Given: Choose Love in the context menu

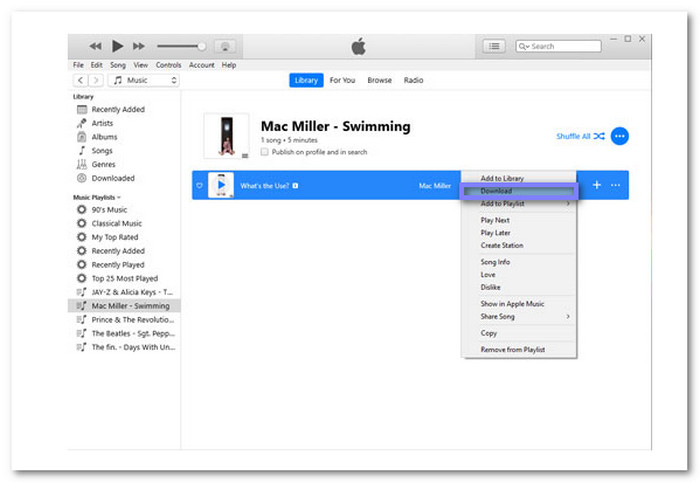Looking at the screenshot, I should [x=519, y=275].
